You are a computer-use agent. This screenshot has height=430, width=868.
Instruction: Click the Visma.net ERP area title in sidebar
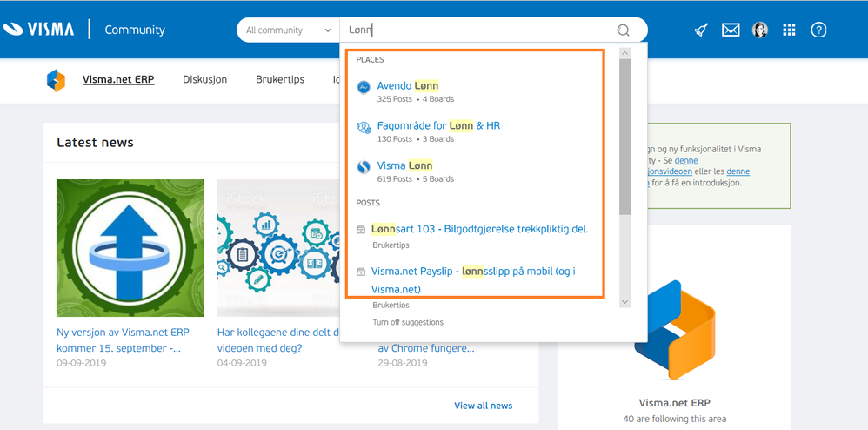[x=674, y=403]
